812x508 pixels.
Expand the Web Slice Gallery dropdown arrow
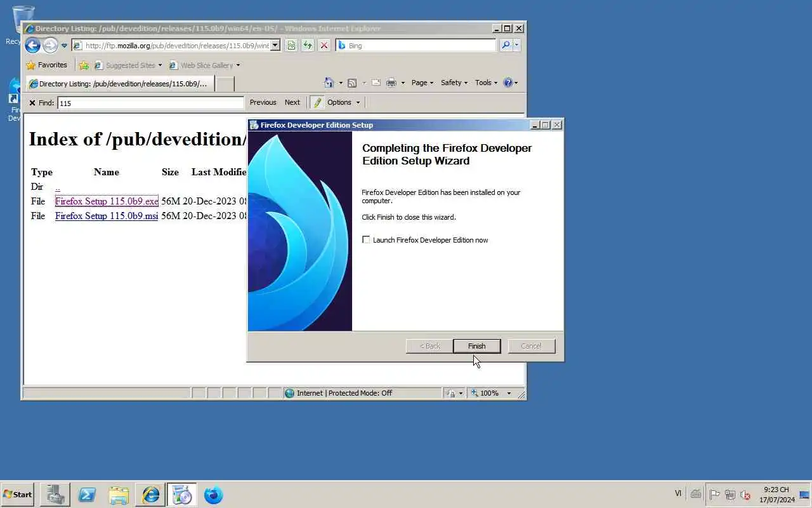[238, 65]
